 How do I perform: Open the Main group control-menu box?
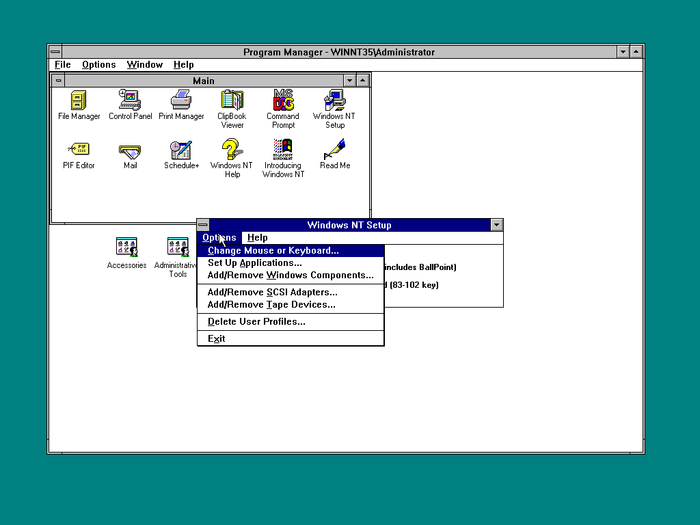[x=59, y=80]
